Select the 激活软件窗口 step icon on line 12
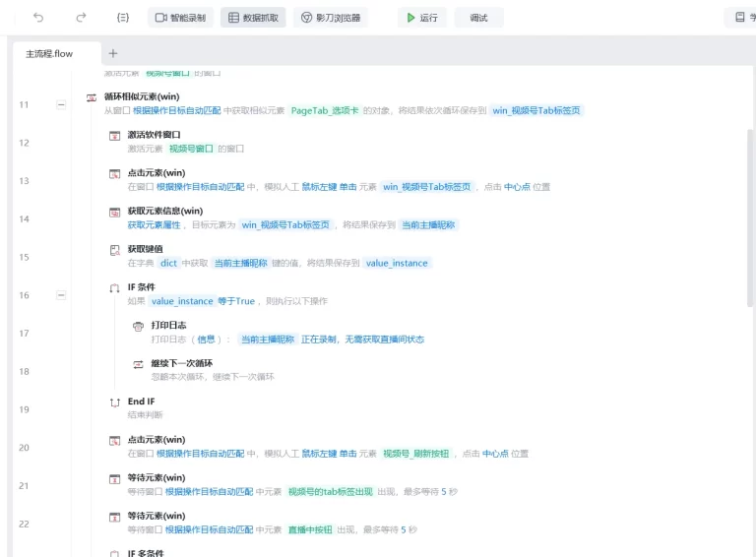The width and height of the screenshot is (756, 557). [x=115, y=135]
